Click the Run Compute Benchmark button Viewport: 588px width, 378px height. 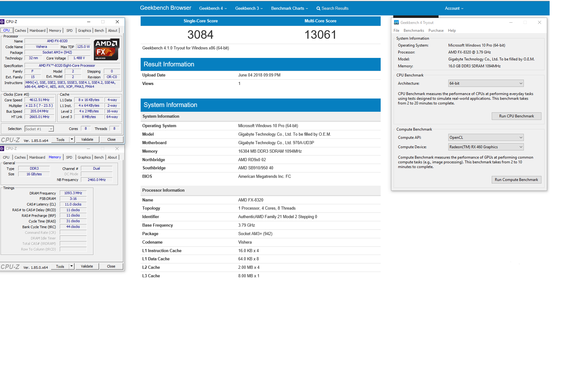pyautogui.click(x=516, y=180)
